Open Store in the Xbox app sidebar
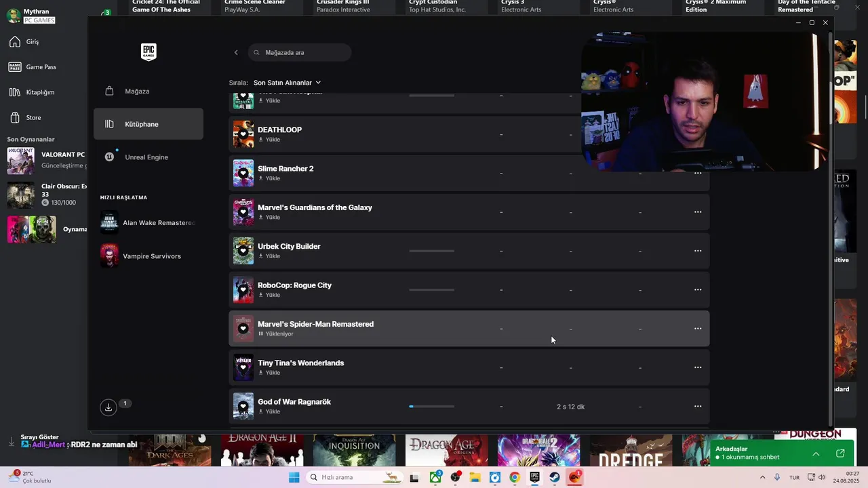Viewport: 868px width, 488px height. 25,117
